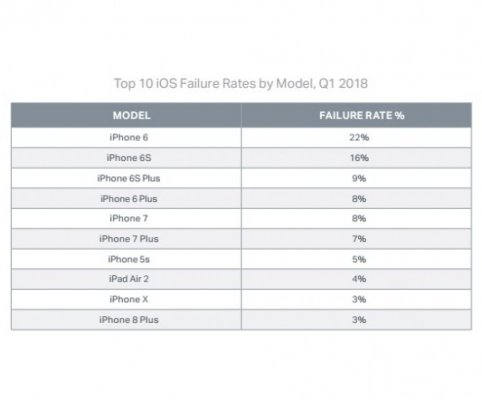The image size is (482, 400).
Task: Click the 7% failure rate value
Action: click(359, 239)
